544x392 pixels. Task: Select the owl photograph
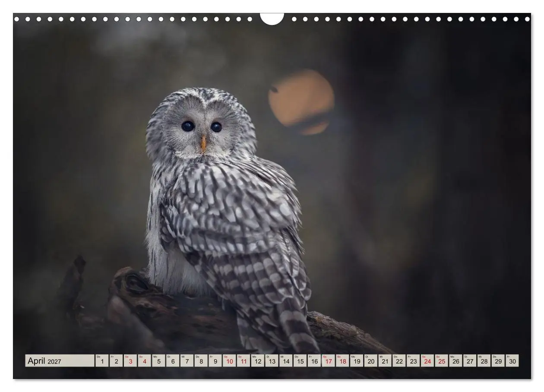pos(272,196)
